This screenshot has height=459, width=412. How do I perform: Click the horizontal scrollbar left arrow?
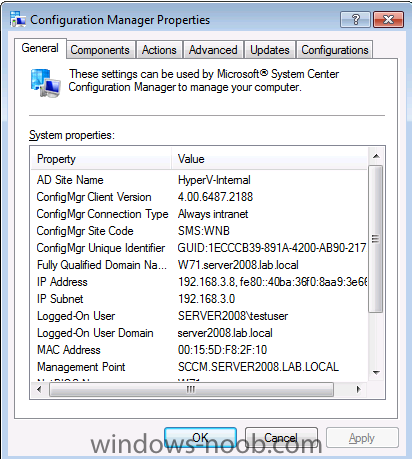coord(39,389)
